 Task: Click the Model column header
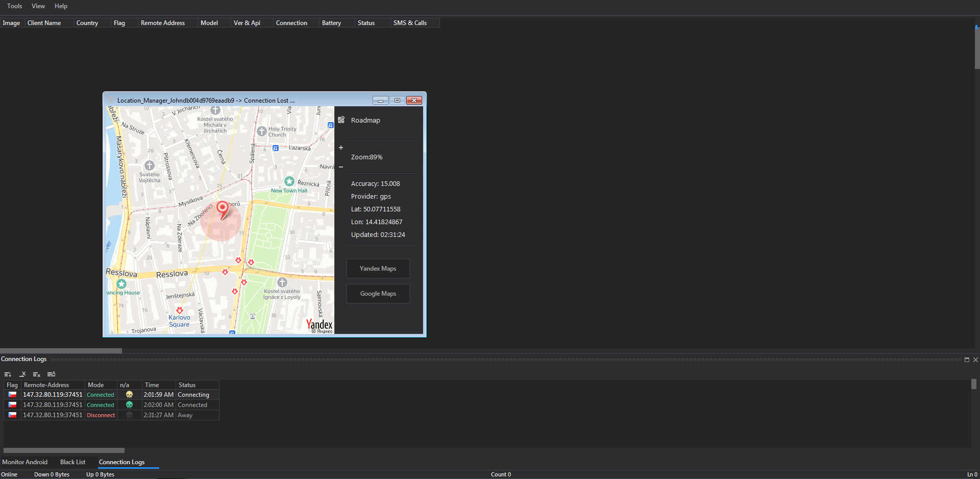[x=214, y=23]
